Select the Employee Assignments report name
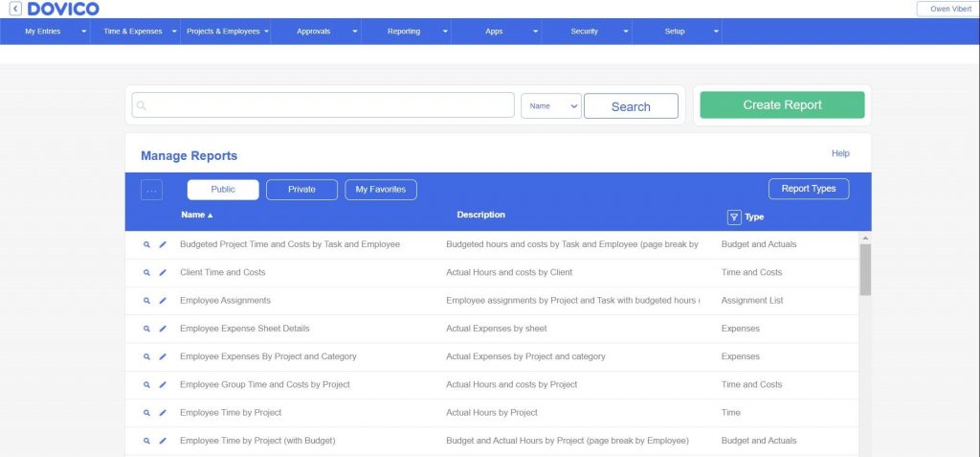The image size is (980, 457). [x=225, y=301]
